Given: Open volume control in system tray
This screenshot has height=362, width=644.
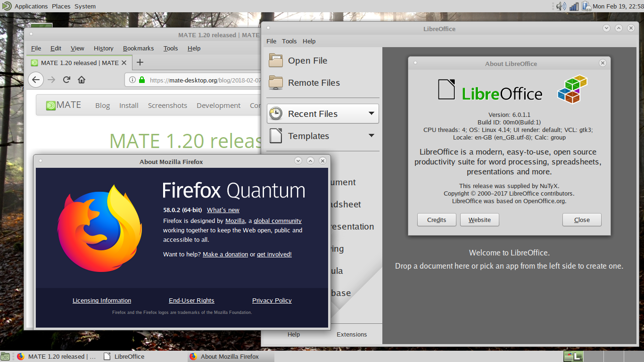Looking at the screenshot, I should point(561,6).
